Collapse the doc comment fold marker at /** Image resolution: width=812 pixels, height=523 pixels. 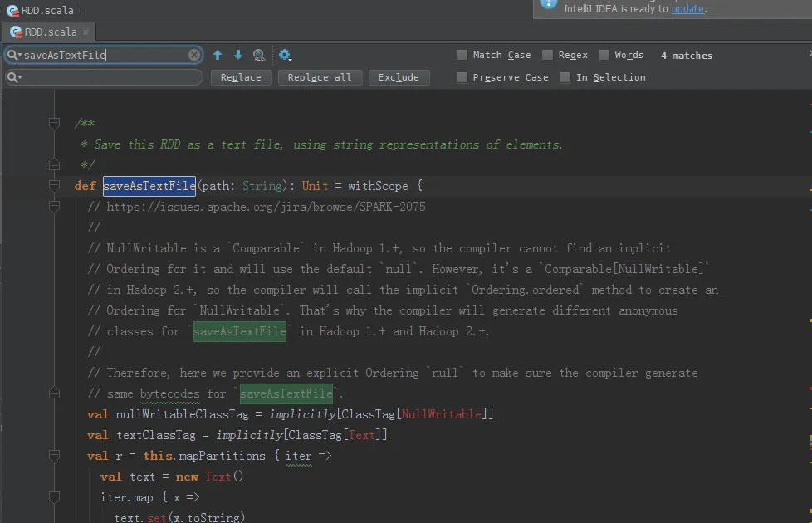[54, 123]
